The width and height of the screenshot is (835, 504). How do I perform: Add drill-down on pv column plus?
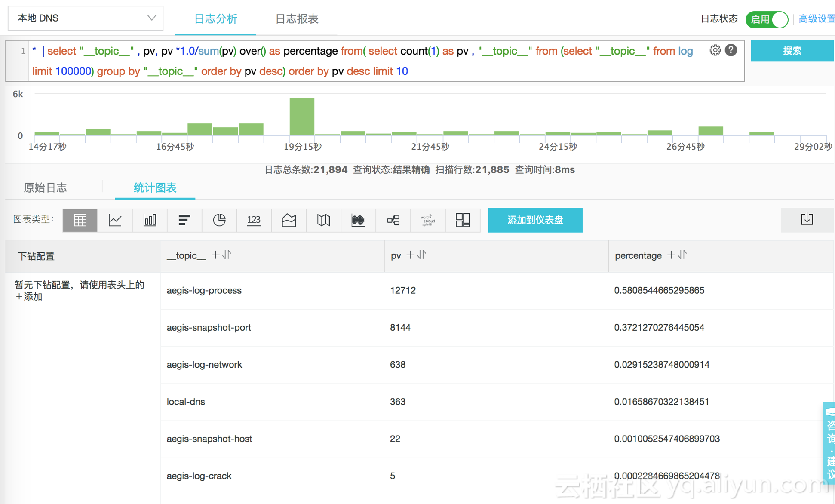pos(410,255)
